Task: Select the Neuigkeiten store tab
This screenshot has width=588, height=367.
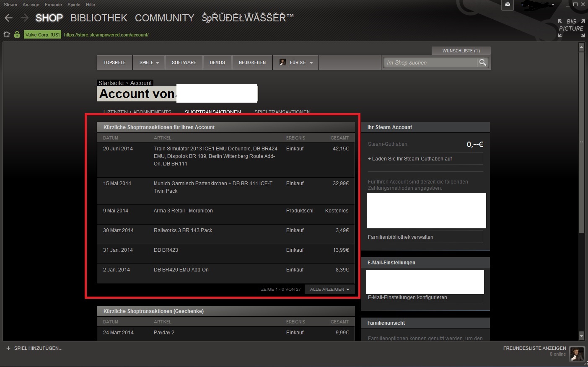Action: pyautogui.click(x=252, y=62)
